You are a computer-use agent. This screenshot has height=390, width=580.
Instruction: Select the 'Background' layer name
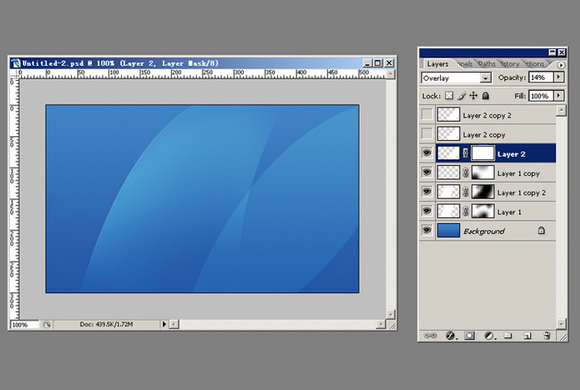pyautogui.click(x=484, y=231)
